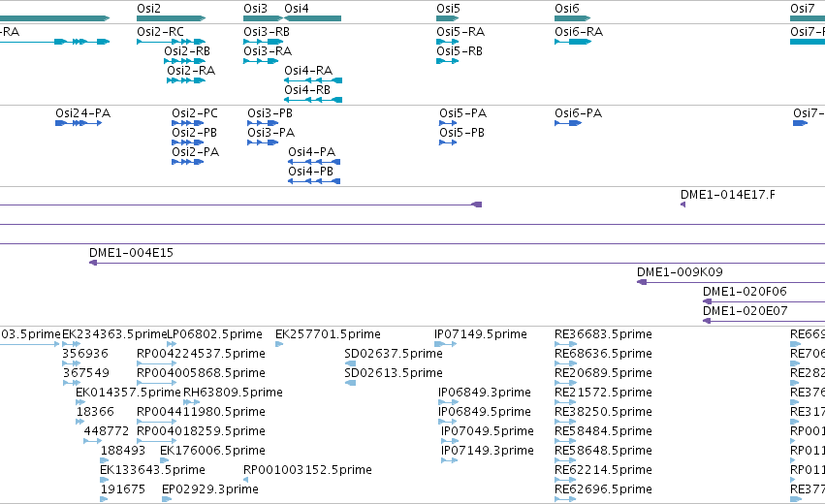The height and width of the screenshot is (504, 825).
Task: Open the RP004018259.5prime EST label
Action: 201,431
